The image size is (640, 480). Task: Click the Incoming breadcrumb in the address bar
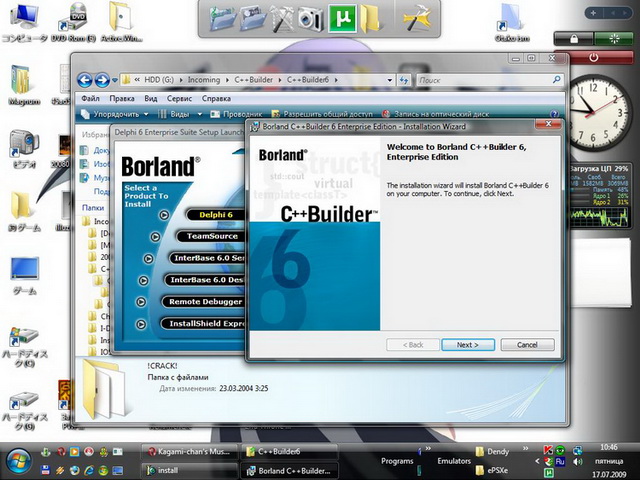204,80
